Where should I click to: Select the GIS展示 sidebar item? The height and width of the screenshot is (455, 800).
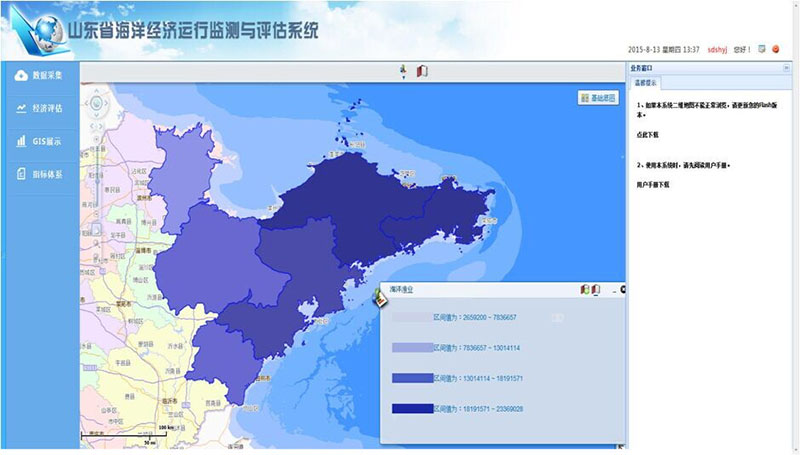pyautogui.click(x=39, y=141)
